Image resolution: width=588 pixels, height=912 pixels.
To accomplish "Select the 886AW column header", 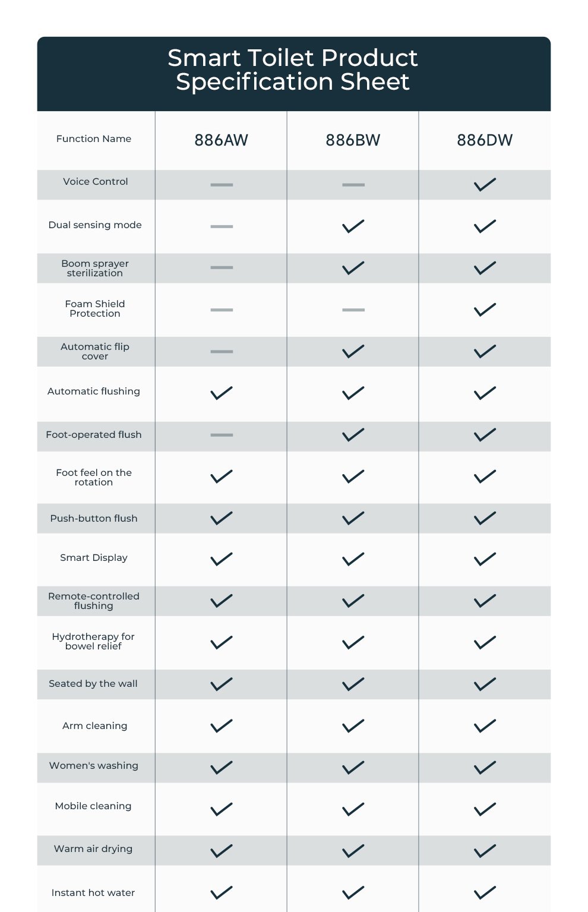I will 221,140.
